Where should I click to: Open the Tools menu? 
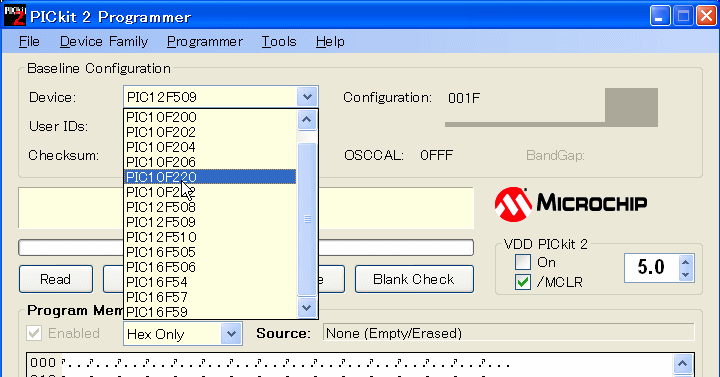pos(279,42)
